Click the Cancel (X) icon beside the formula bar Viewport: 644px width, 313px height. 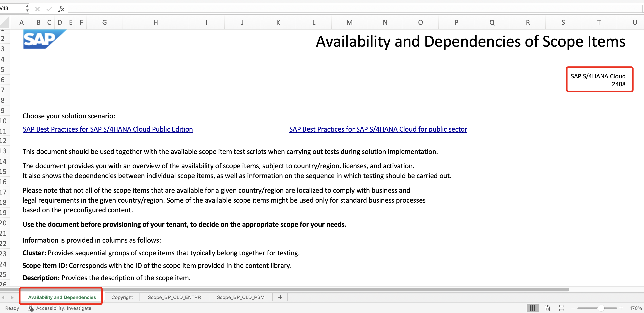click(x=37, y=9)
